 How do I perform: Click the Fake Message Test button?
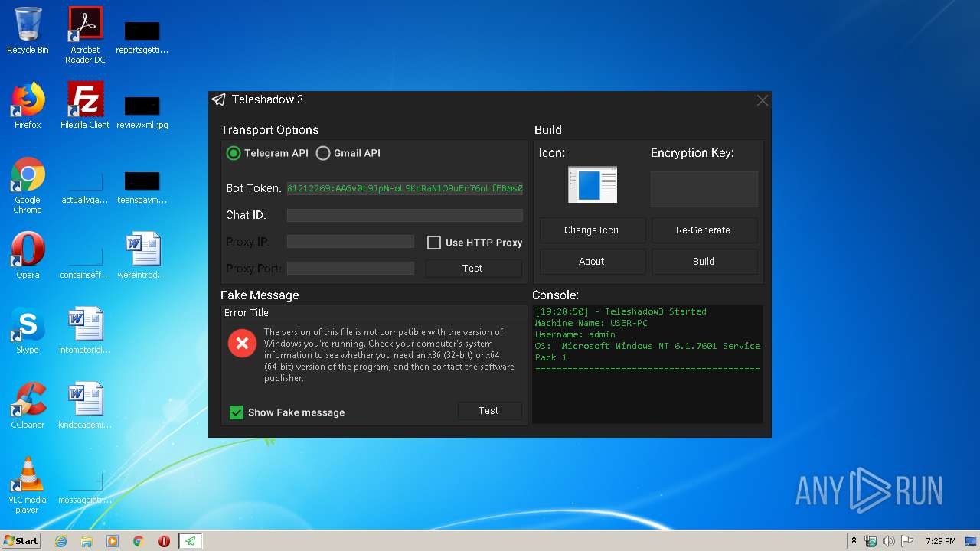[489, 411]
